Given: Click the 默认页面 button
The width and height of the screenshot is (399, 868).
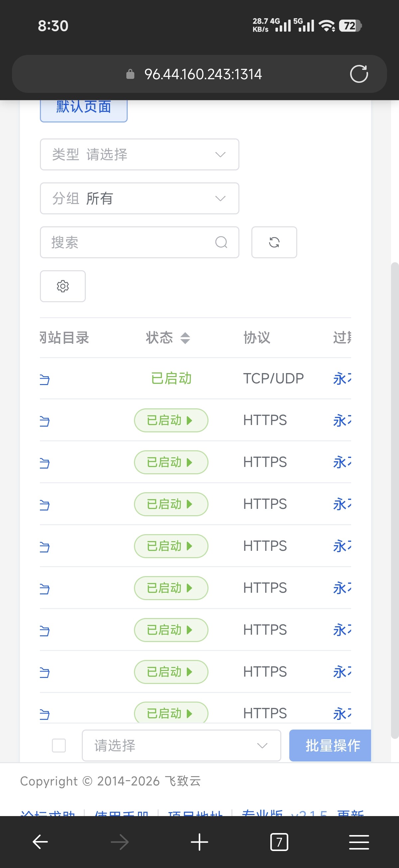Looking at the screenshot, I should [83, 108].
